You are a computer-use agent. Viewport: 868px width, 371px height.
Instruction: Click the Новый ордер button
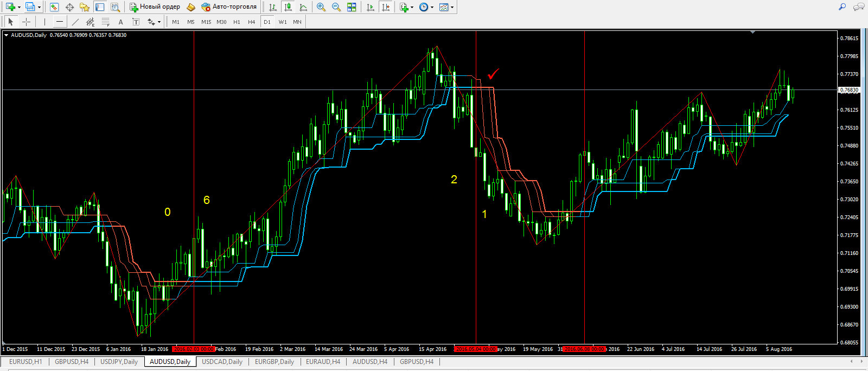(155, 7)
